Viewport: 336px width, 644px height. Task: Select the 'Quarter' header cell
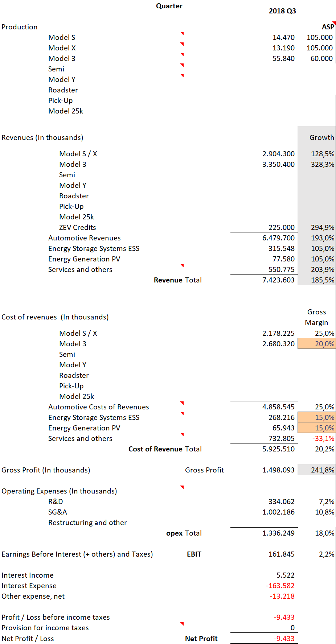[x=169, y=6]
